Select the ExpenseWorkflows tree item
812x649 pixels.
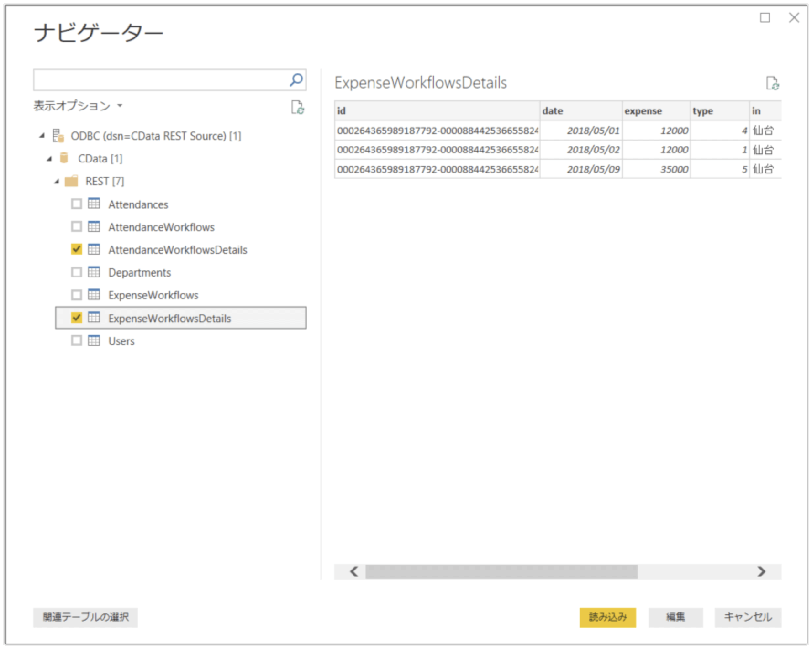coord(153,295)
